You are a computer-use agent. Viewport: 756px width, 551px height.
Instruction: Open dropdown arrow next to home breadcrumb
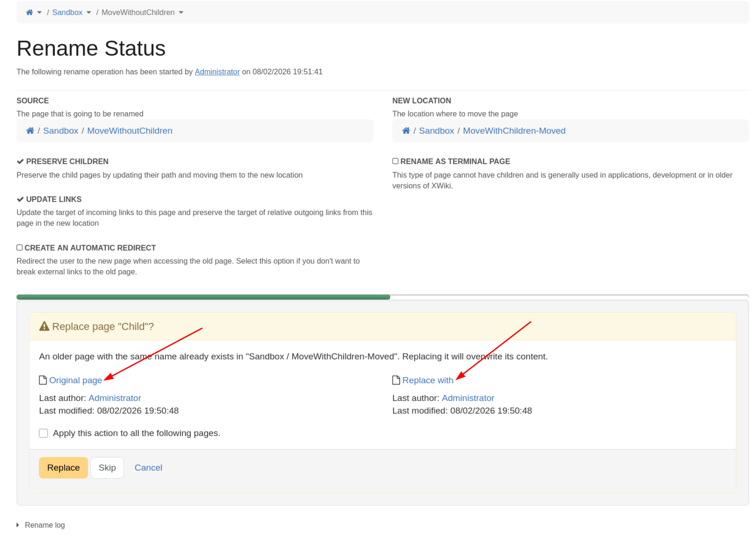(39, 12)
